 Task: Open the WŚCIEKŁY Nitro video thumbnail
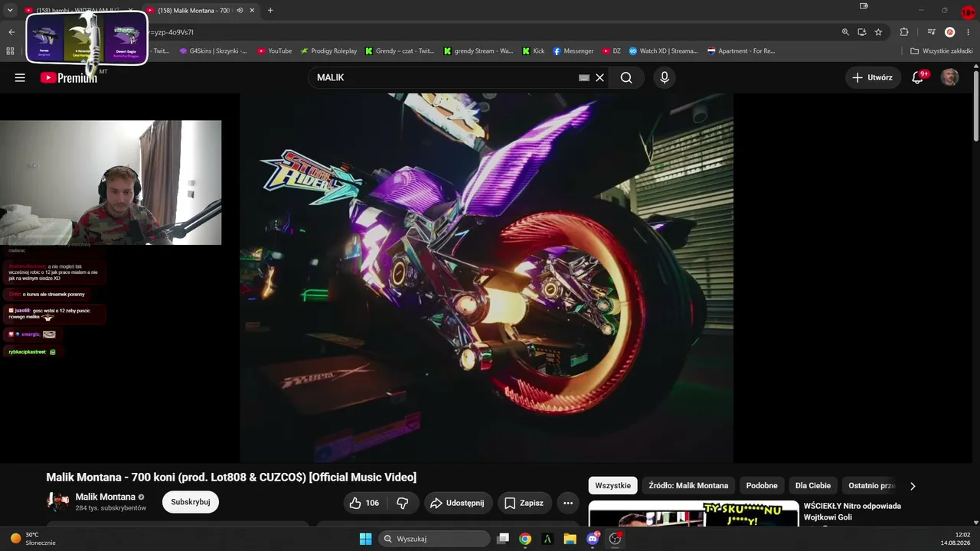(x=694, y=514)
